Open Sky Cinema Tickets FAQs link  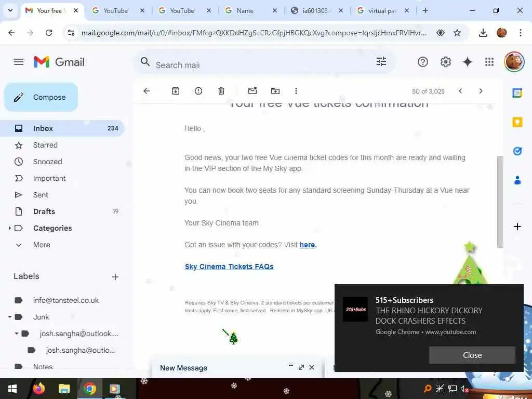(229, 267)
